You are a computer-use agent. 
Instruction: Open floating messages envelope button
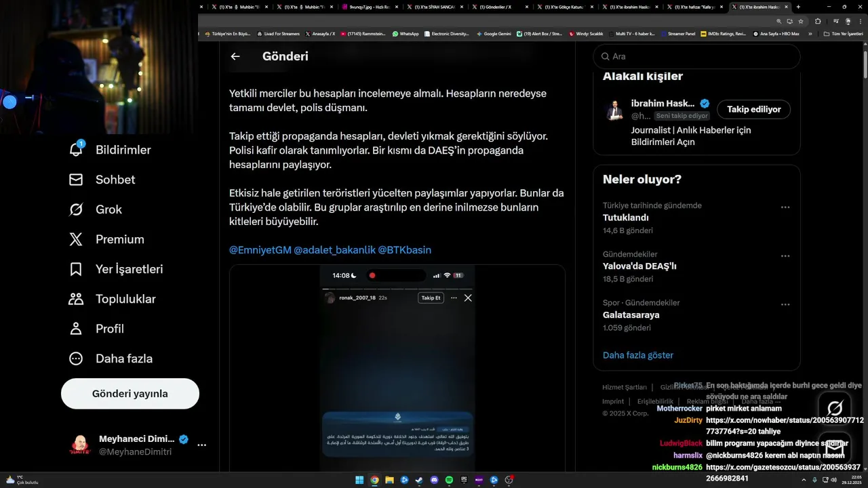(x=834, y=448)
